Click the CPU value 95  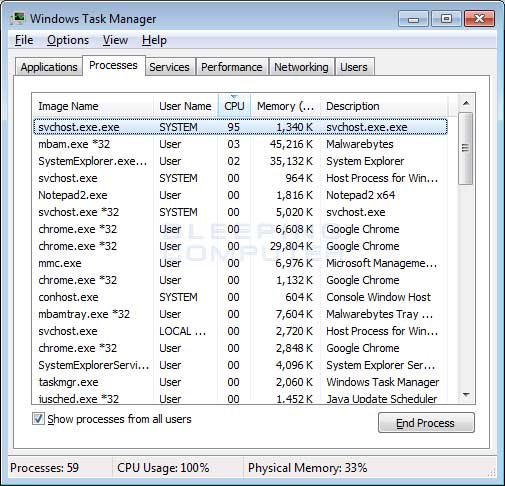click(233, 127)
